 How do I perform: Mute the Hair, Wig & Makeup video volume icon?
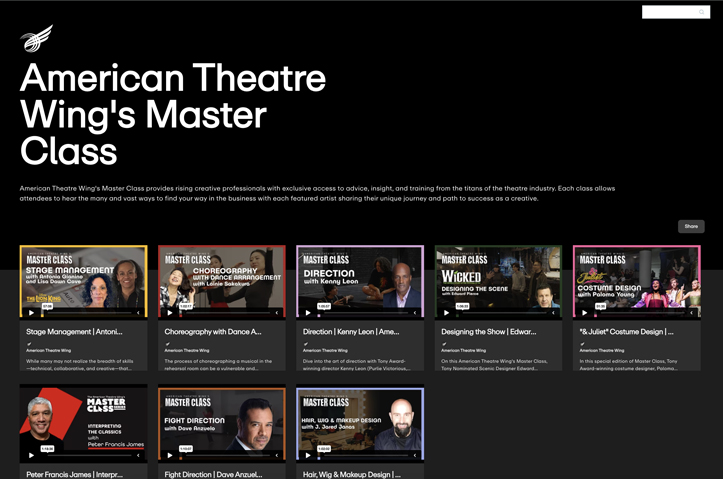tap(415, 455)
